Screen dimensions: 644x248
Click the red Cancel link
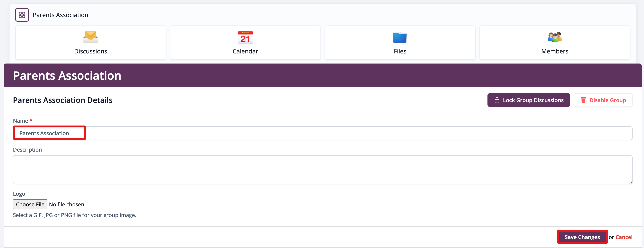click(624, 237)
